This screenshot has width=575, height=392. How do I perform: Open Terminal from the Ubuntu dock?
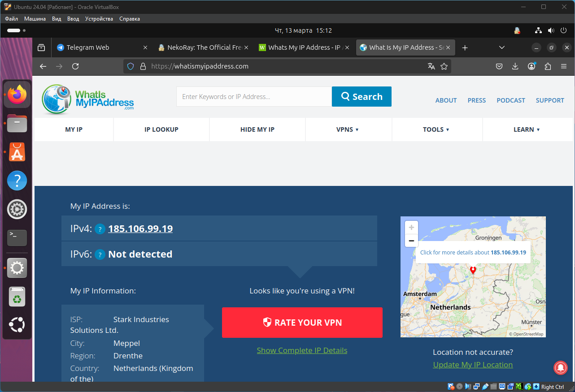(x=17, y=237)
